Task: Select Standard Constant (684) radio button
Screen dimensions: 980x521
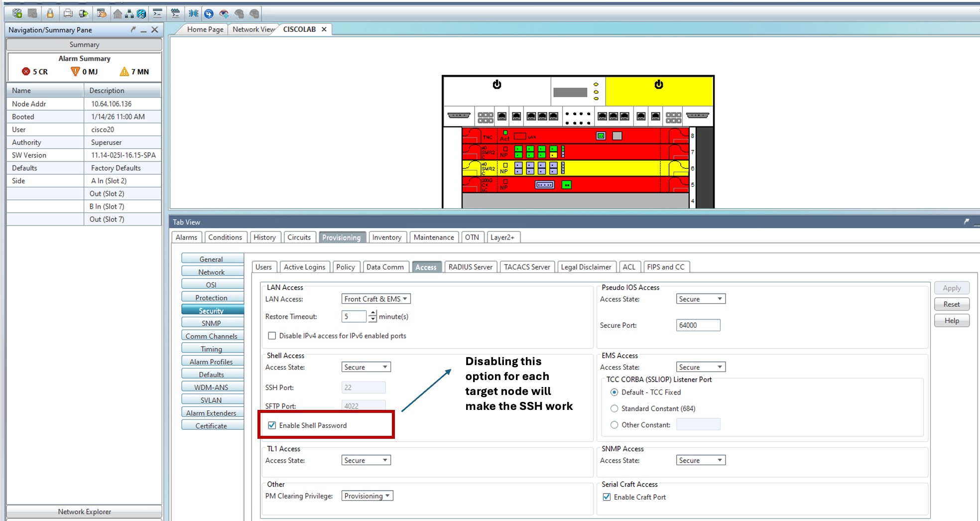Action: point(614,408)
